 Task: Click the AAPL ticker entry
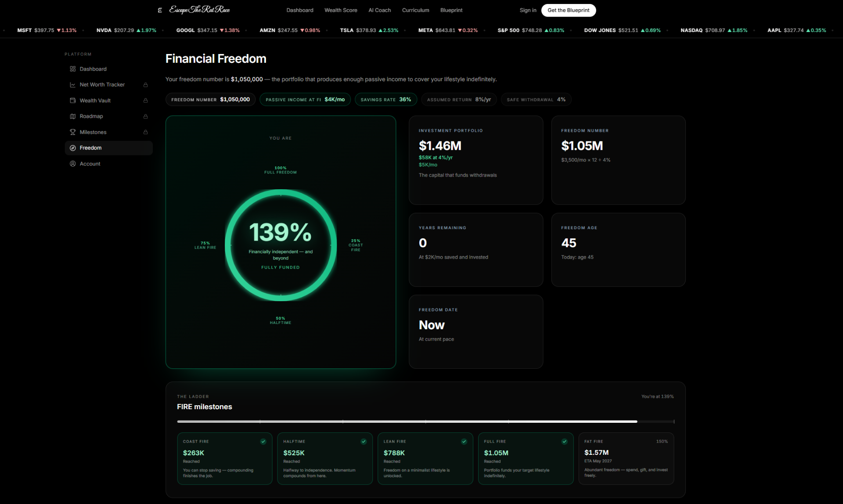click(x=796, y=30)
